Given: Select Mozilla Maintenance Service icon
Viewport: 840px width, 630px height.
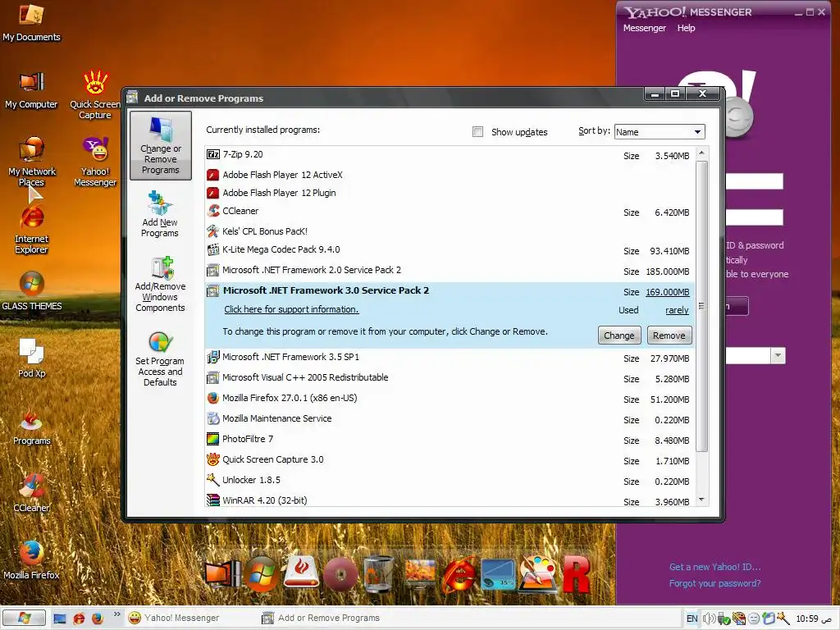Looking at the screenshot, I should click(213, 418).
